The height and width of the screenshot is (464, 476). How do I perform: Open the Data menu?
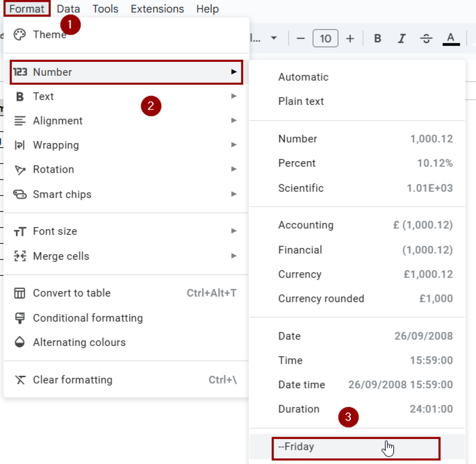tap(68, 9)
